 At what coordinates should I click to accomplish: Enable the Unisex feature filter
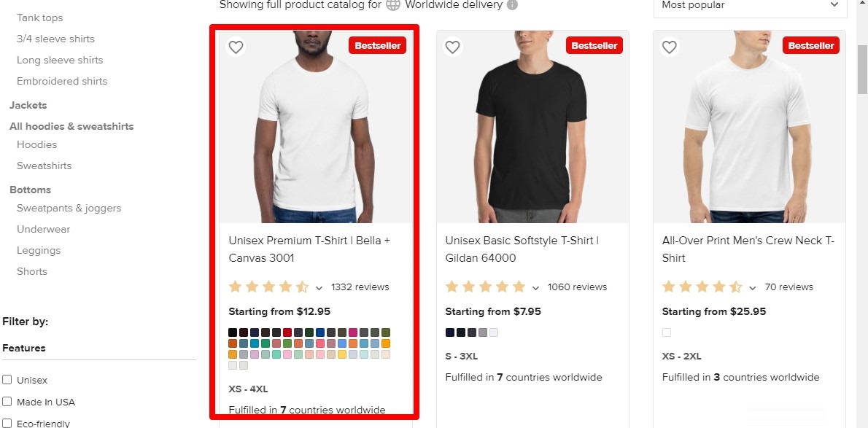point(7,380)
